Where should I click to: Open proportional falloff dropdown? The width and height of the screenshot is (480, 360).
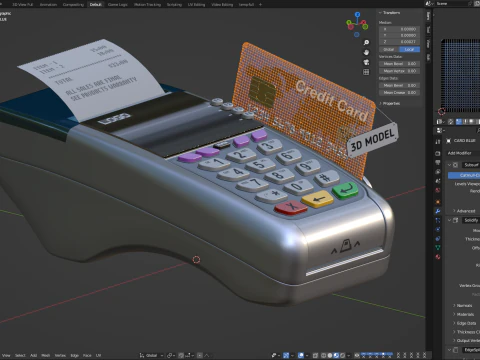(x=207, y=355)
